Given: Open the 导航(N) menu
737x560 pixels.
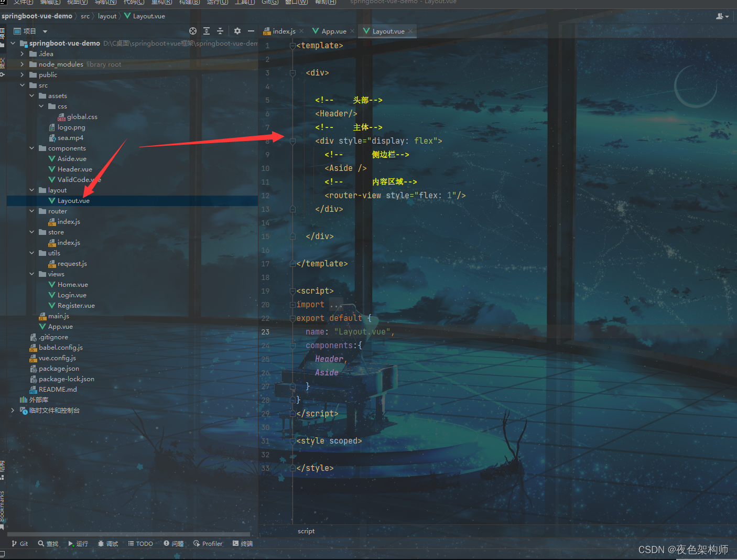Looking at the screenshot, I should coord(105,2).
